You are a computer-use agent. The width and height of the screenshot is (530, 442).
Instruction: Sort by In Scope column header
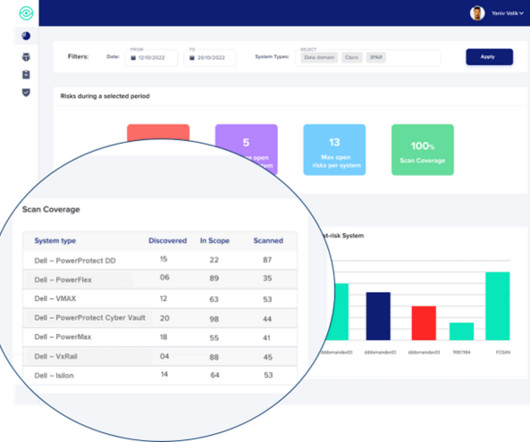click(215, 241)
